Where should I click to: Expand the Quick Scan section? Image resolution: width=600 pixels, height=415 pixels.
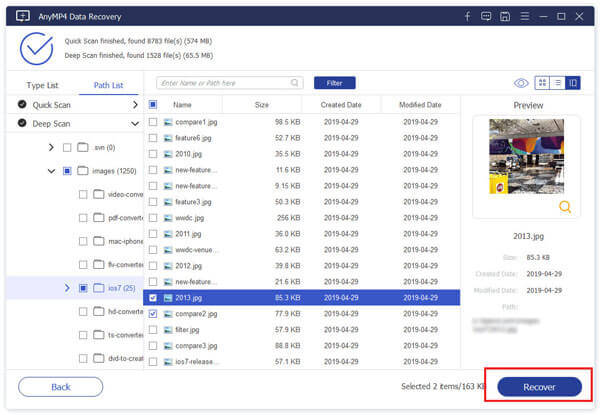pos(135,104)
